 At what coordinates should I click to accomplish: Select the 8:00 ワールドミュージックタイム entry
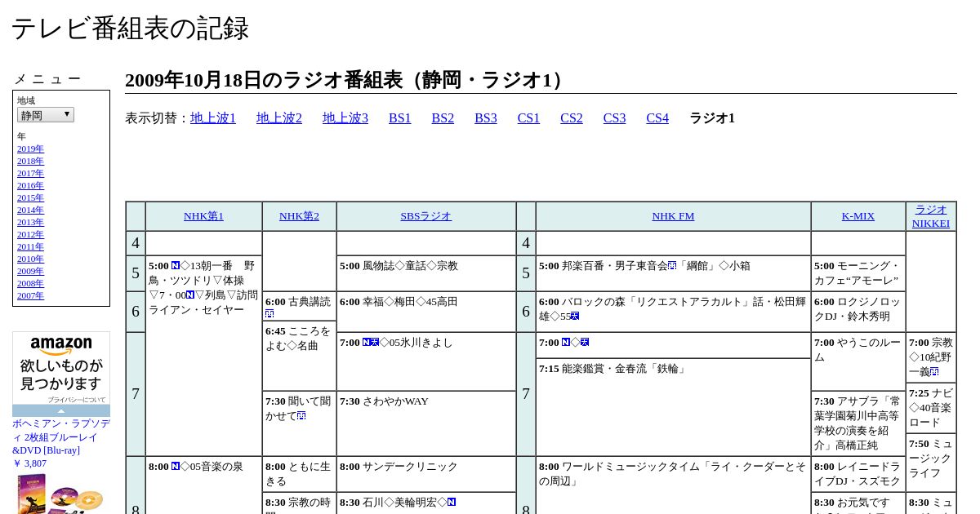point(673,486)
